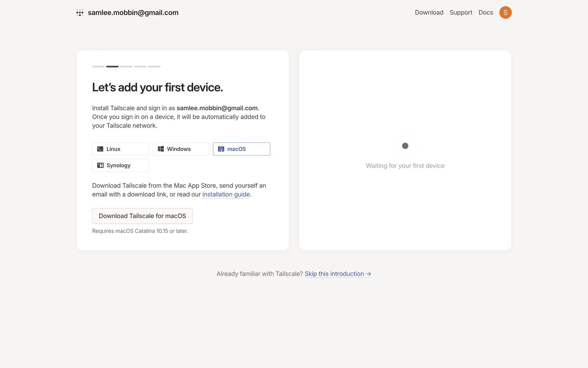The height and width of the screenshot is (368, 588).
Task: Click the macOS Finder icon
Action: pyautogui.click(x=221, y=149)
